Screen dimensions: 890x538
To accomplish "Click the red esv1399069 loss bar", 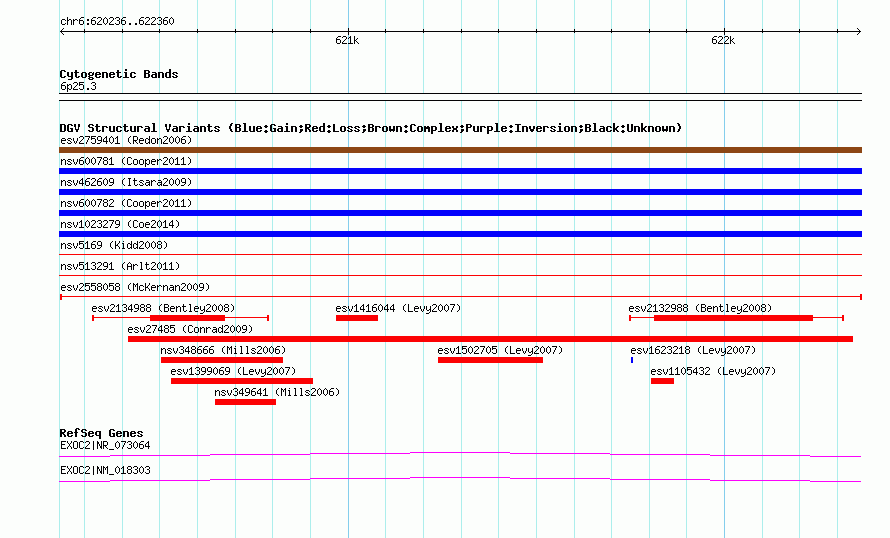I will tap(242, 381).
